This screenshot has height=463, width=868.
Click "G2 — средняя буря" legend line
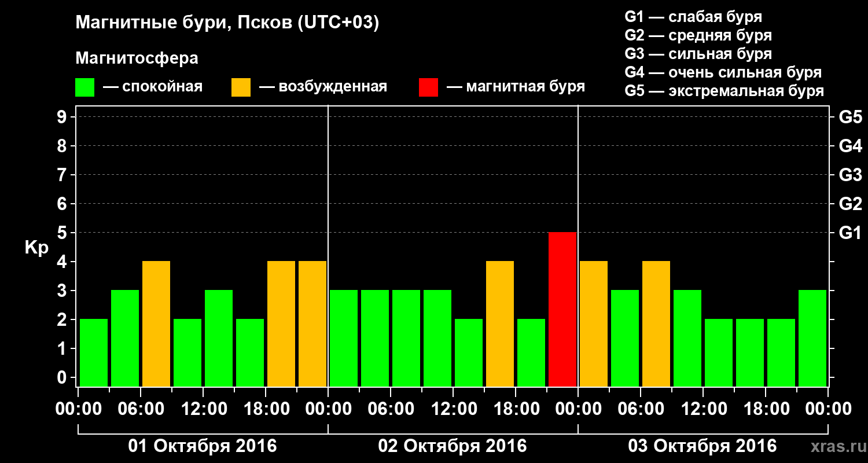698,35
